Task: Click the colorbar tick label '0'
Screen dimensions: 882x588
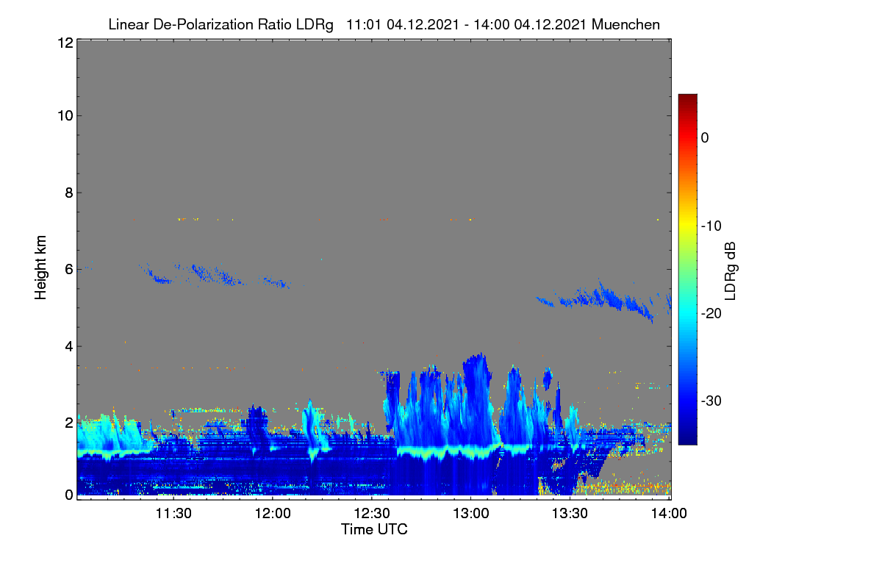Action: 705,137
